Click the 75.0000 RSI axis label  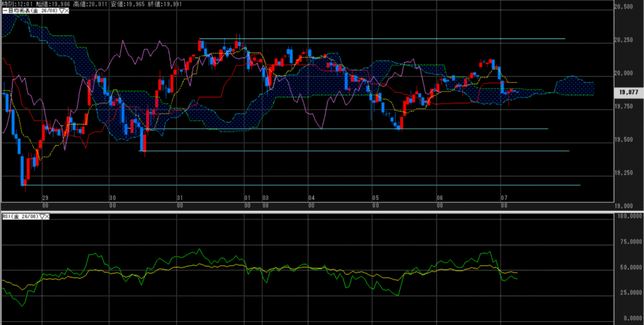[629, 240]
